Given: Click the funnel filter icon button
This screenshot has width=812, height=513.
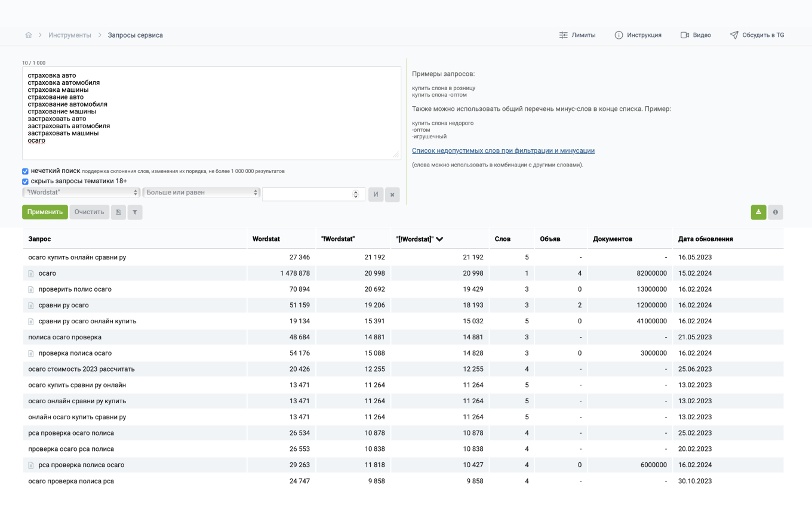Looking at the screenshot, I should (135, 212).
